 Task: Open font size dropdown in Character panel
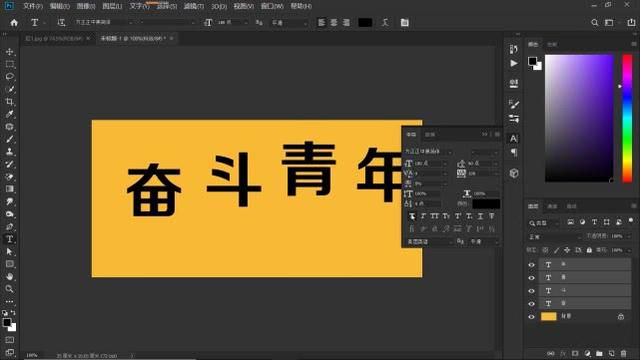(x=445, y=163)
